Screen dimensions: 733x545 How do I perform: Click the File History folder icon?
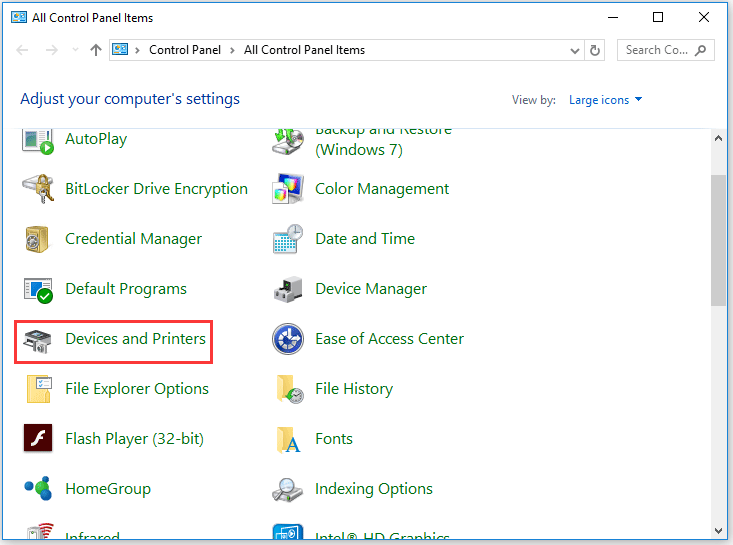(290, 389)
